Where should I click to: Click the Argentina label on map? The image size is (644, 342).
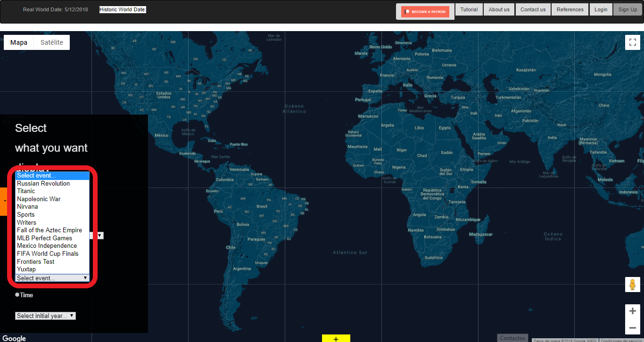(242, 269)
